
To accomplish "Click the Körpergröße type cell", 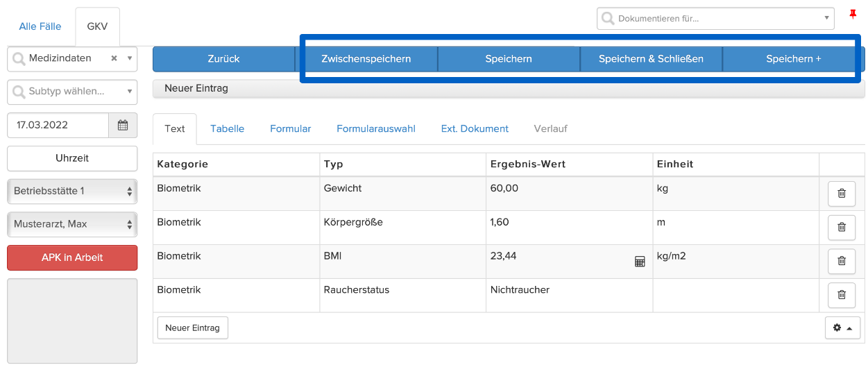I will click(403, 228).
